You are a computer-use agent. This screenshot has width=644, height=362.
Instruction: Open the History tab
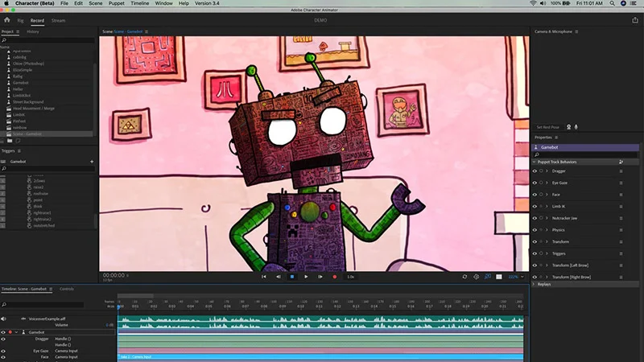tap(33, 31)
